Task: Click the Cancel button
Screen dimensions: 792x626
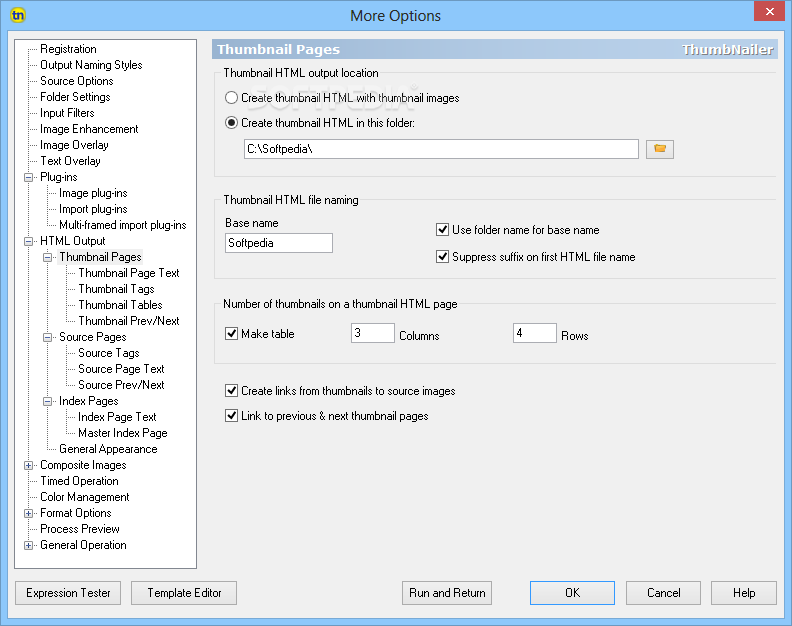Action: coord(663,593)
